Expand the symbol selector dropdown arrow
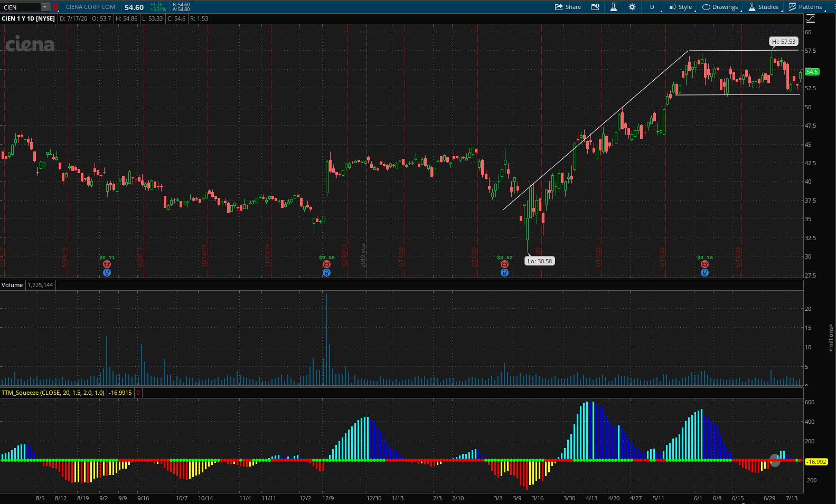 tap(45, 7)
